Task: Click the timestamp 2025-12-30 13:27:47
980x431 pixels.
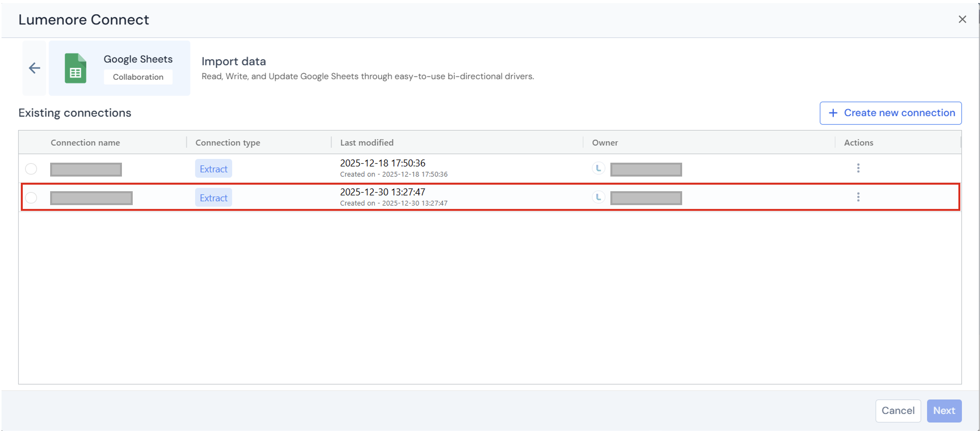Action: 382,192
